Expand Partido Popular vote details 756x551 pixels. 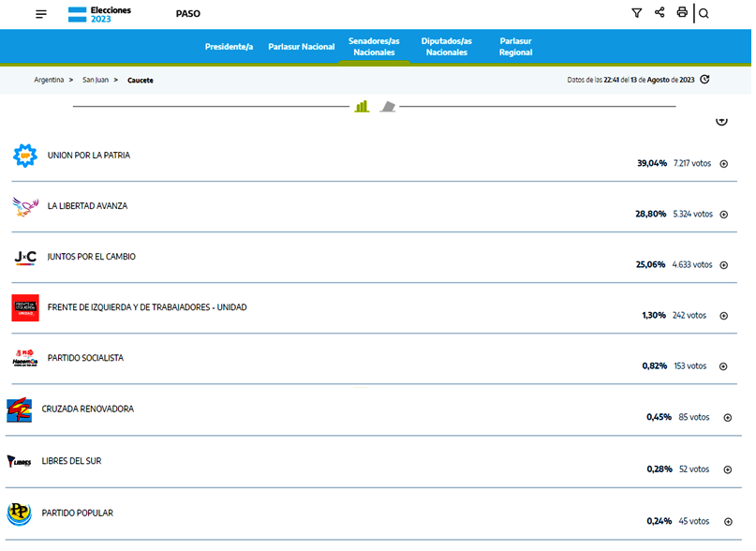[x=727, y=521]
